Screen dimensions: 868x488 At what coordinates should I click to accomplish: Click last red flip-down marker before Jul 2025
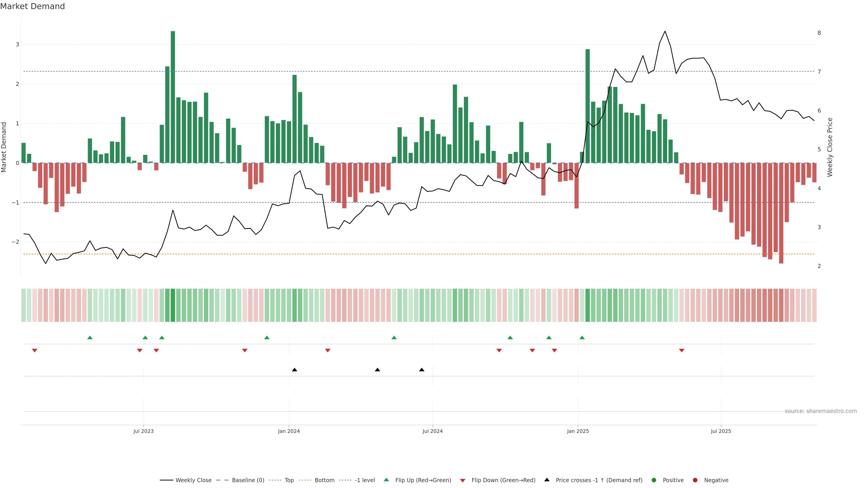pos(682,351)
